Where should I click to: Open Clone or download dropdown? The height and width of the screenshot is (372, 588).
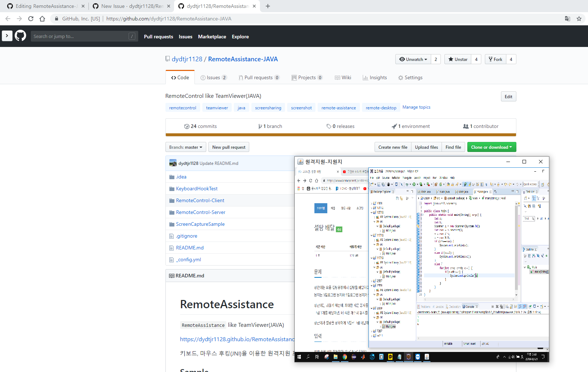492,147
